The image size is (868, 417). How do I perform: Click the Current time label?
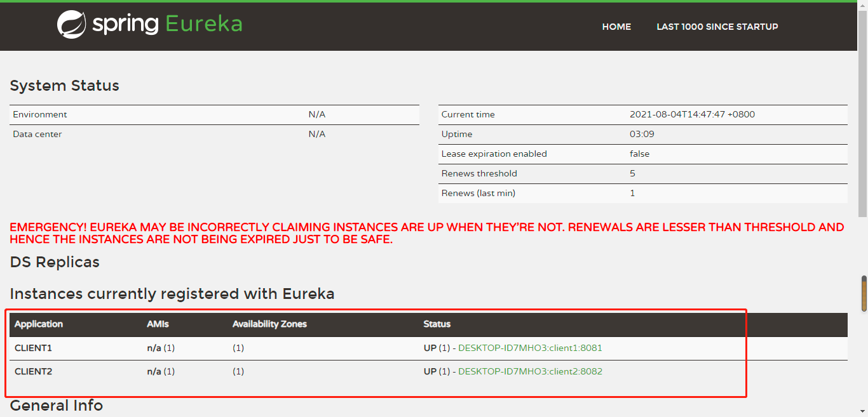point(468,115)
